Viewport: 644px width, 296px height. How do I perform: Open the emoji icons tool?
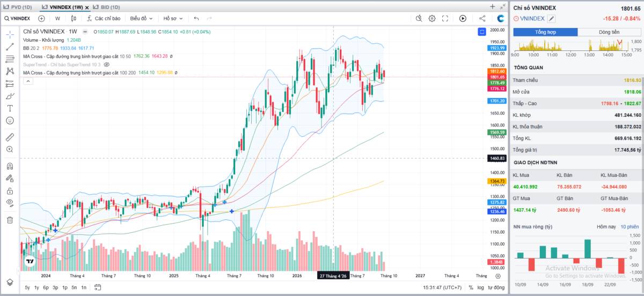click(x=10, y=121)
